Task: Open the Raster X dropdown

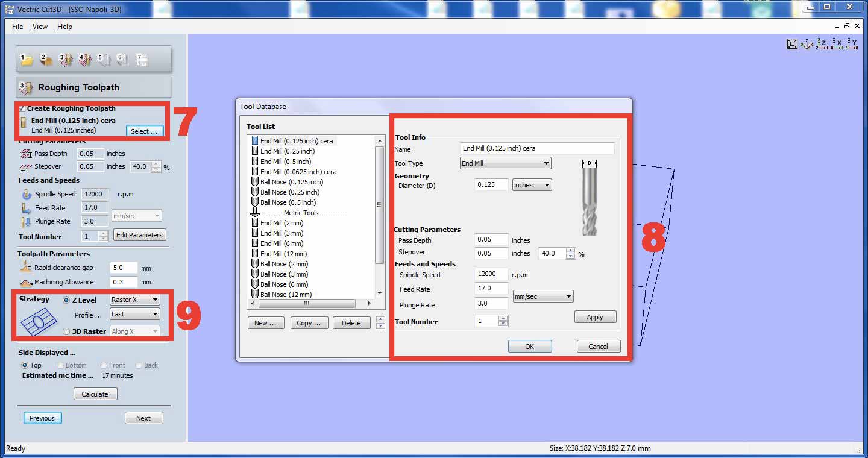Action: [x=135, y=300]
